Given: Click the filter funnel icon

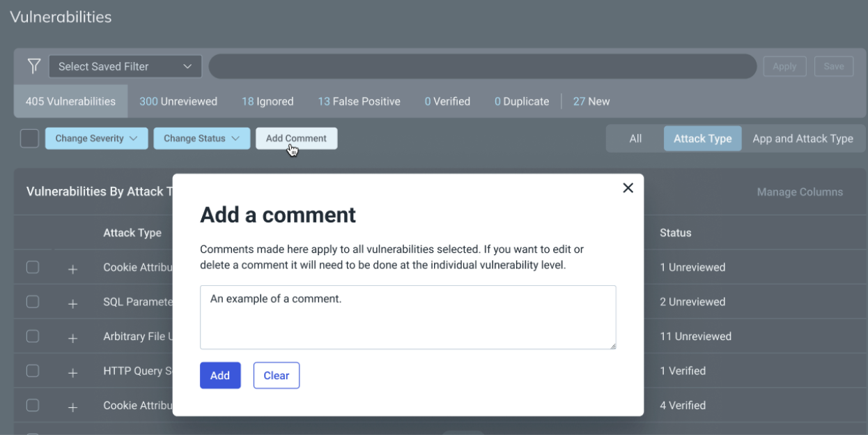Looking at the screenshot, I should click(x=33, y=66).
